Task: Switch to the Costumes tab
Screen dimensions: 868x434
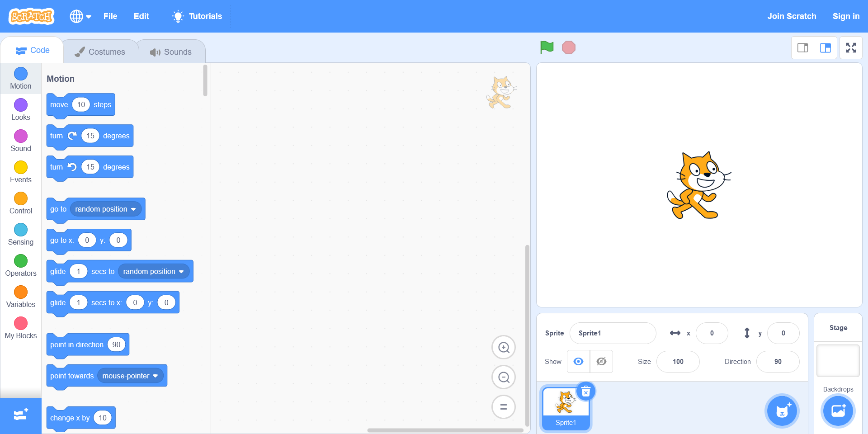Action: 100,52
